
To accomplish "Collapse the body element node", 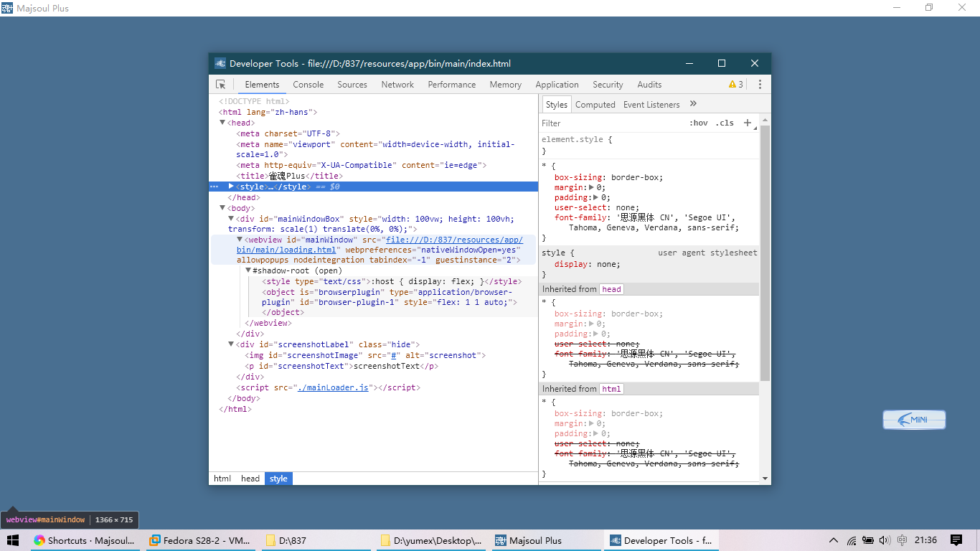I will click(222, 208).
